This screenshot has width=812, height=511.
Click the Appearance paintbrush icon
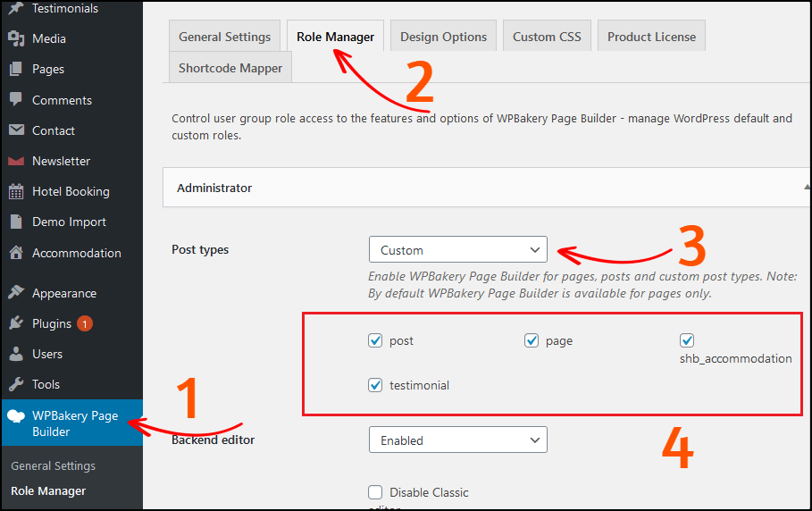click(16, 293)
